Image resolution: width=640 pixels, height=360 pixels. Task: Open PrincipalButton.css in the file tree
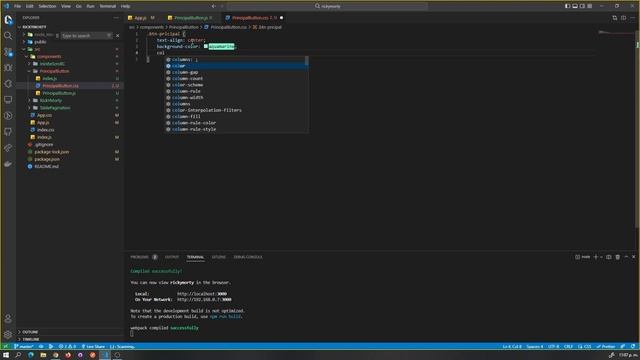point(60,86)
